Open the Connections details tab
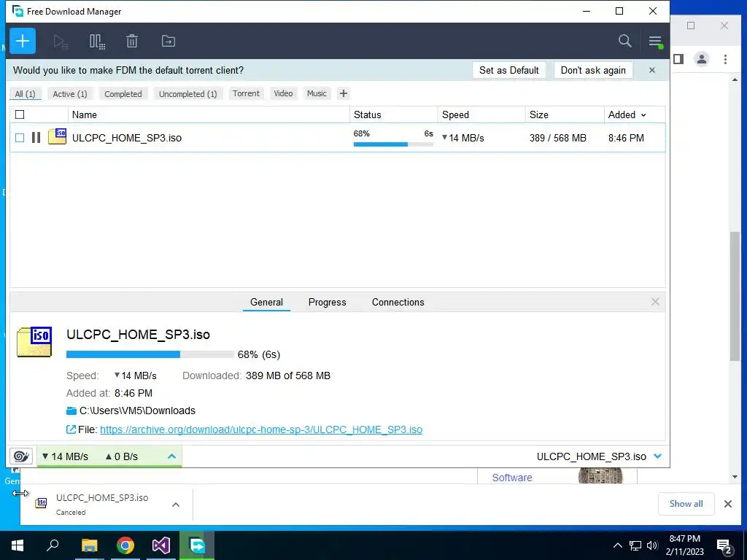The height and width of the screenshot is (560, 747). pyautogui.click(x=398, y=303)
